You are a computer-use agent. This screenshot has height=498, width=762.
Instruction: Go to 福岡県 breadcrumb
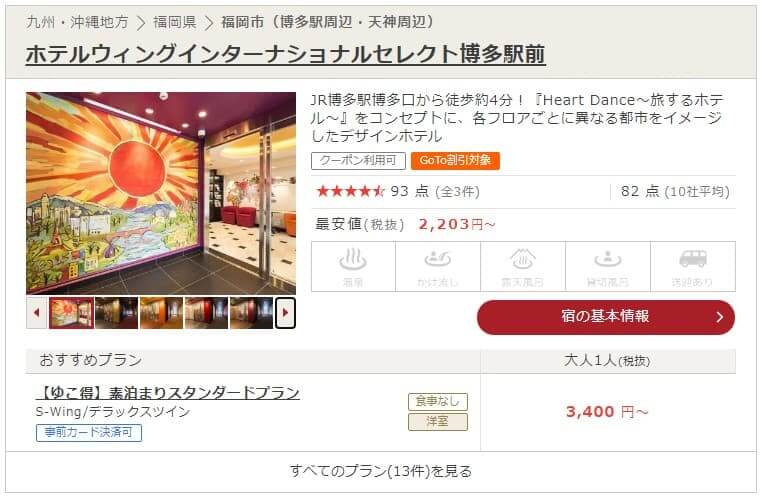coord(175,22)
